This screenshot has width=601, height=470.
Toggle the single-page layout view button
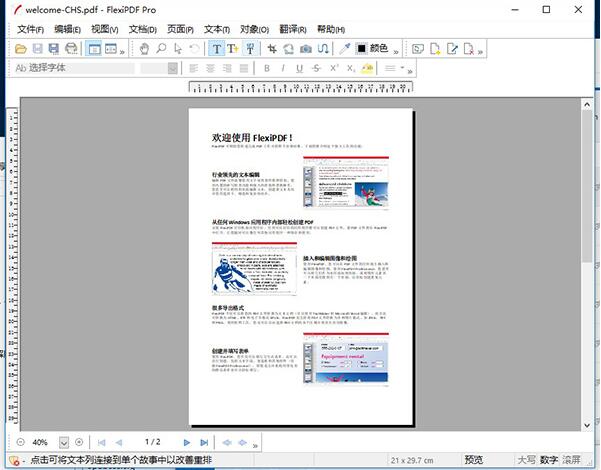click(x=94, y=49)
